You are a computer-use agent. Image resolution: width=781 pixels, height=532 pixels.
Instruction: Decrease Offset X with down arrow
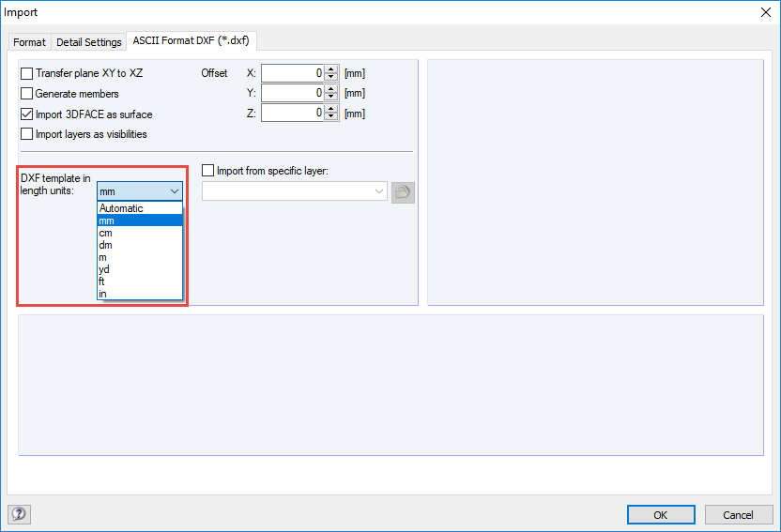coord(331,77)
